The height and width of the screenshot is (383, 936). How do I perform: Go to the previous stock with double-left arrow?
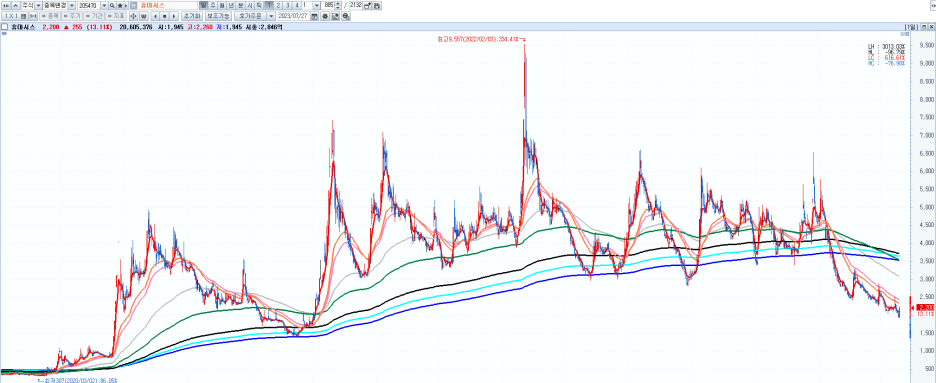(6, 5)
